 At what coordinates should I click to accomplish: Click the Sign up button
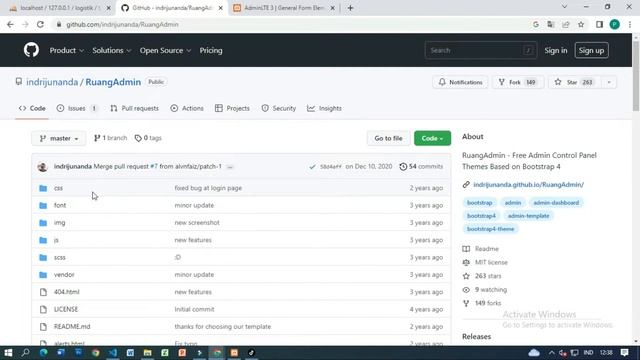(x=591, y=51)
